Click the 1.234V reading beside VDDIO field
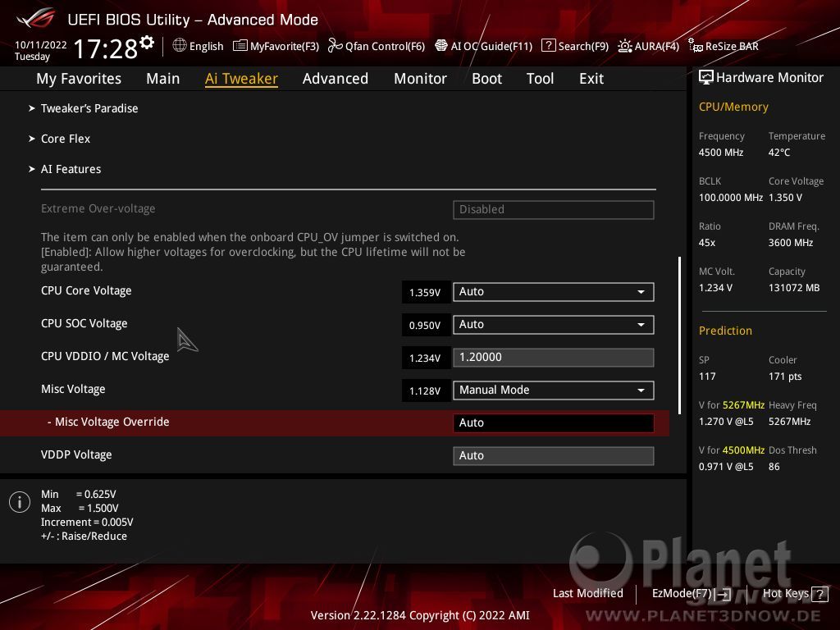This screenshot has width=840, height=630. 425,358
